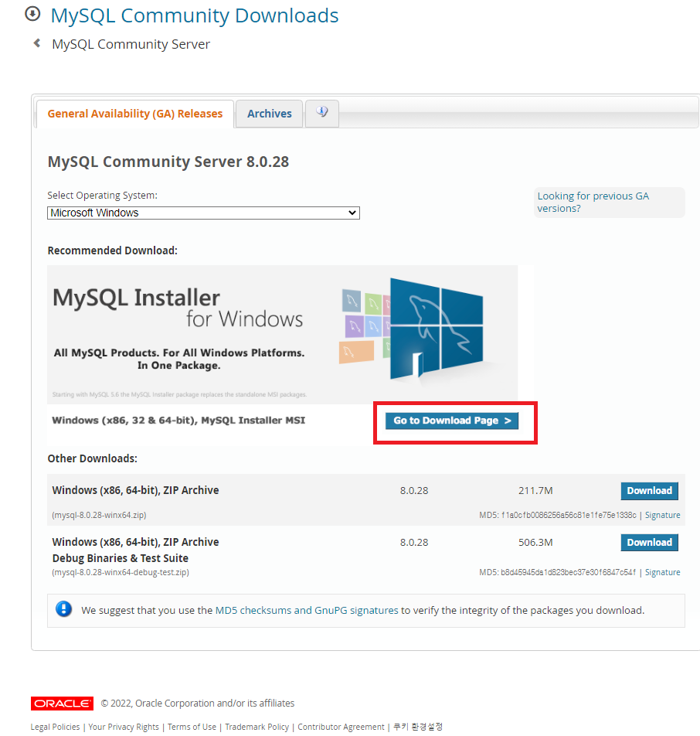
Task: Download the 211.7M ZIP Archive
Action: click(x=649, y=490)
